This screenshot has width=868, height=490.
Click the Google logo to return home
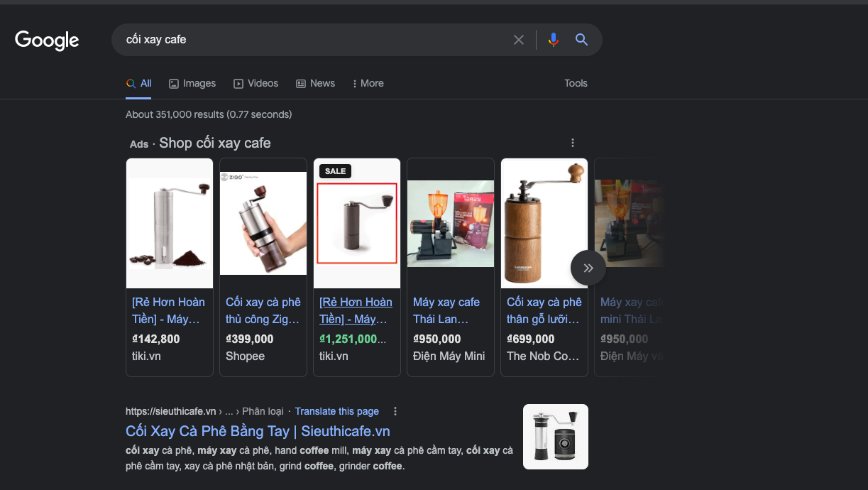(x=46, y=40)
